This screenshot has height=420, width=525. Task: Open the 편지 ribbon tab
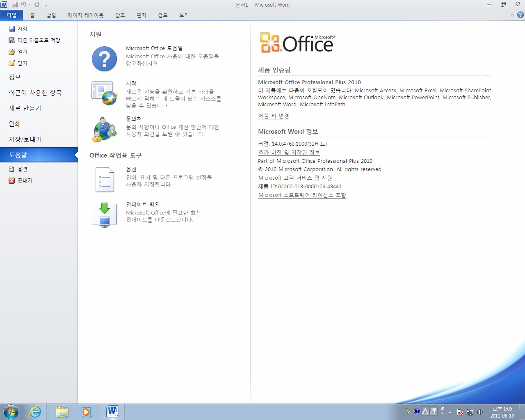pos(142,15)
